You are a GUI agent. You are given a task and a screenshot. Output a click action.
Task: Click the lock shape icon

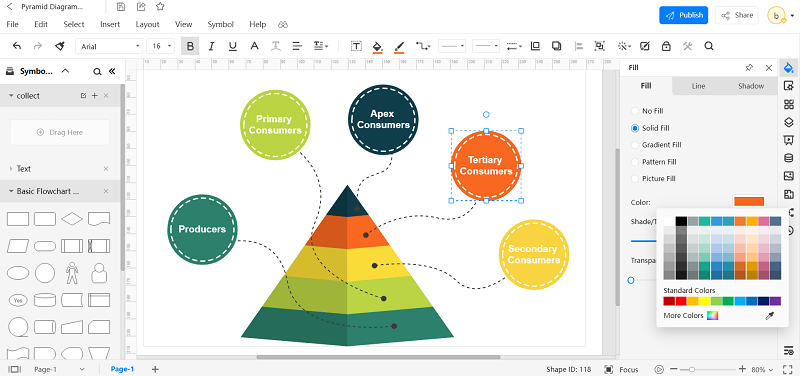[x=666, y=46]
